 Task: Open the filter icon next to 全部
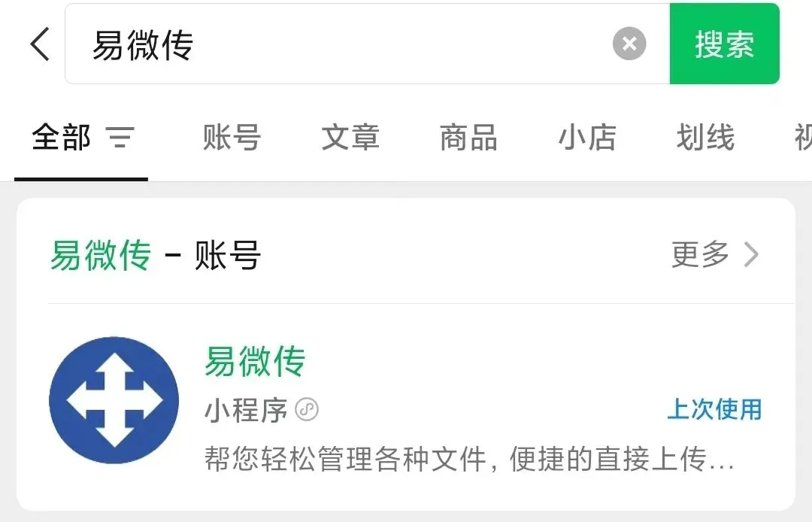tap(120, 137)
